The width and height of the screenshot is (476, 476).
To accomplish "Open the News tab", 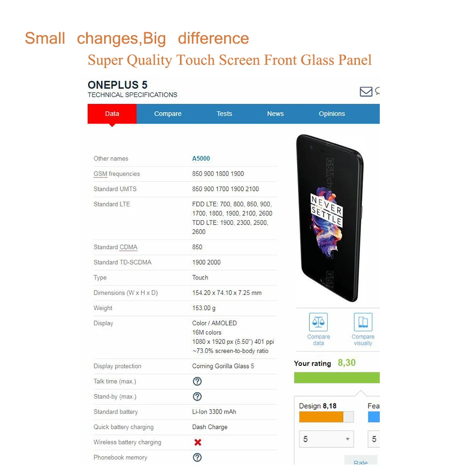I will coord(275,114).
